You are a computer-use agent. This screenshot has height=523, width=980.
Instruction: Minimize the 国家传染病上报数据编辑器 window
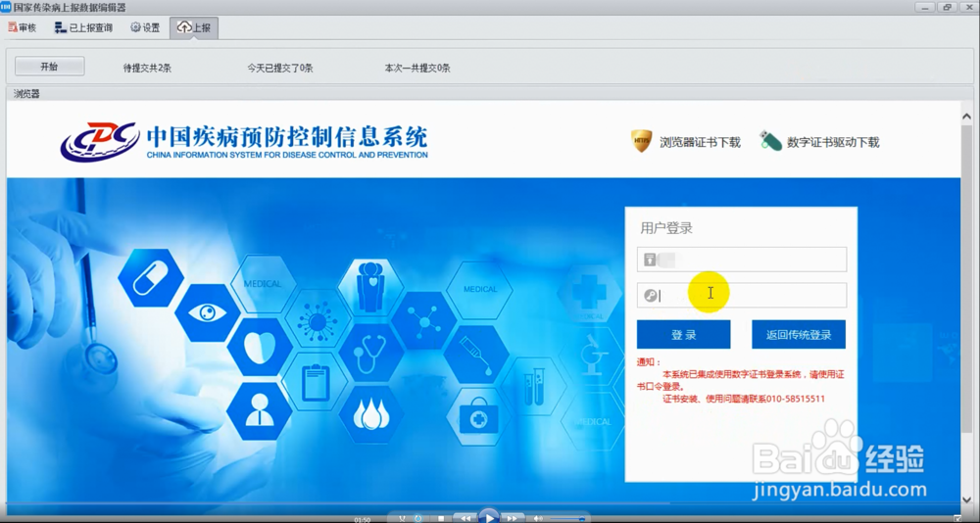(924, 7)
